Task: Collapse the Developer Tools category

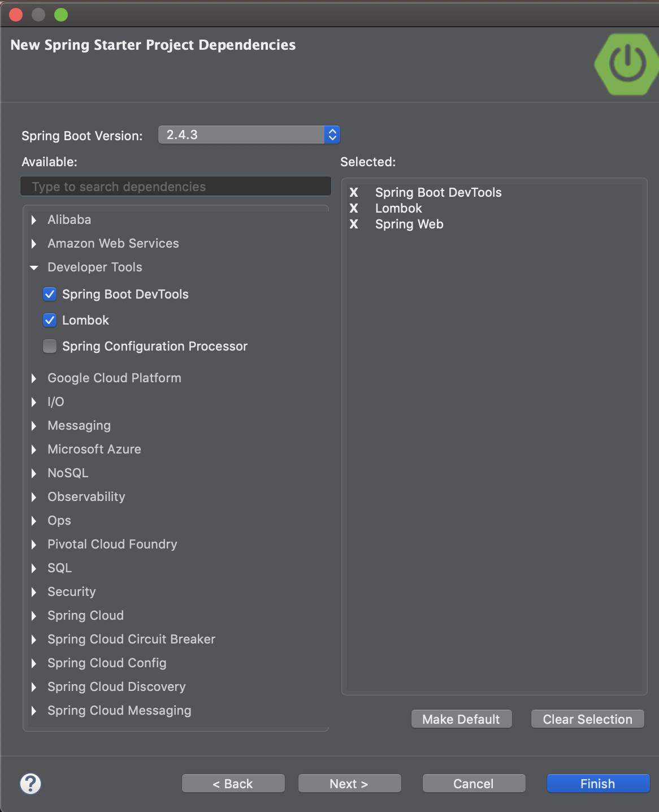Action: [34, 267]
